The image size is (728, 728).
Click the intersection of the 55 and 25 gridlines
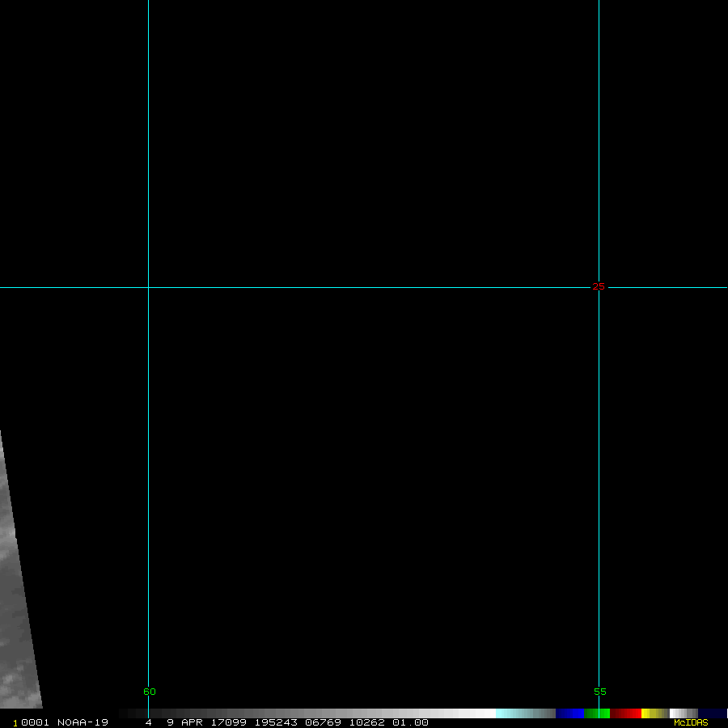point(599,287)
